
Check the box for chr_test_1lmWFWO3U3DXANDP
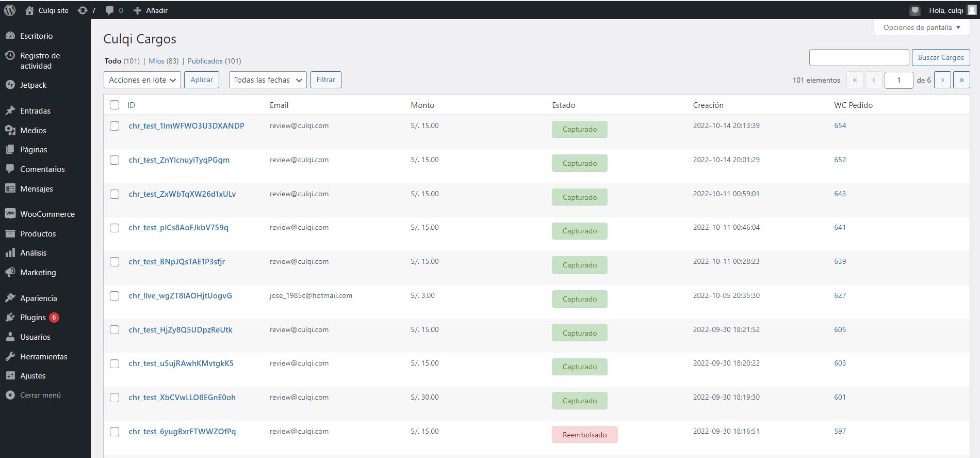tap(115, 126)
